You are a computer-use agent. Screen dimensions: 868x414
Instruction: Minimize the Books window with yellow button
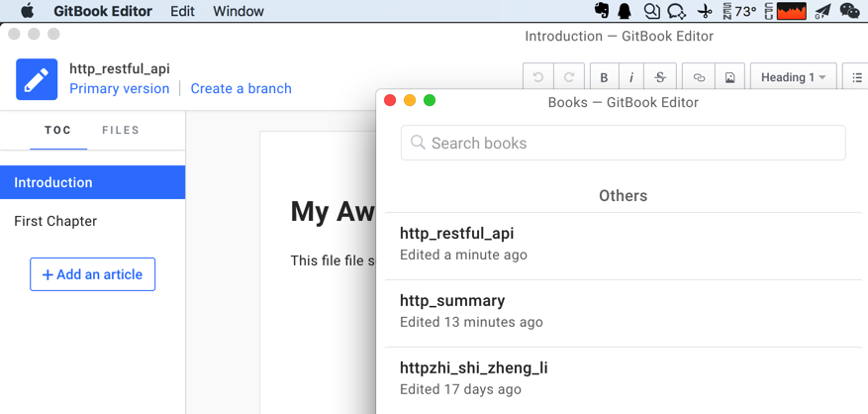click(x=410, y=100)
